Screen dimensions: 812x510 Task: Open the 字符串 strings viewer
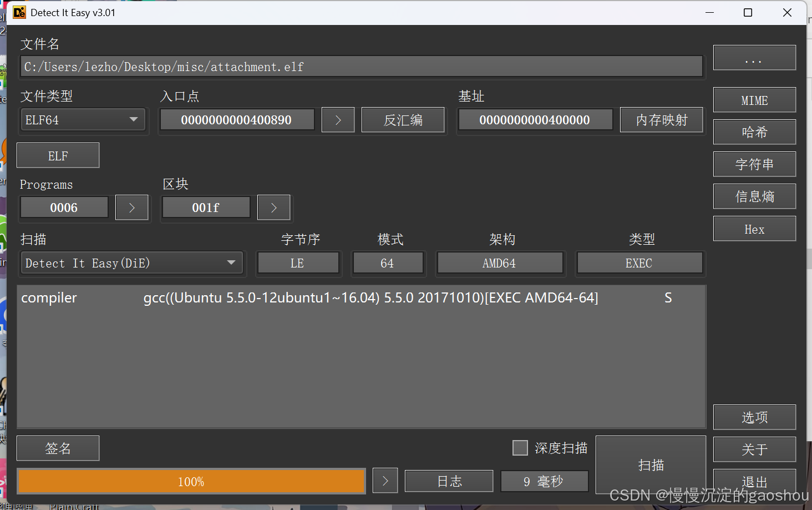(754, 164)
